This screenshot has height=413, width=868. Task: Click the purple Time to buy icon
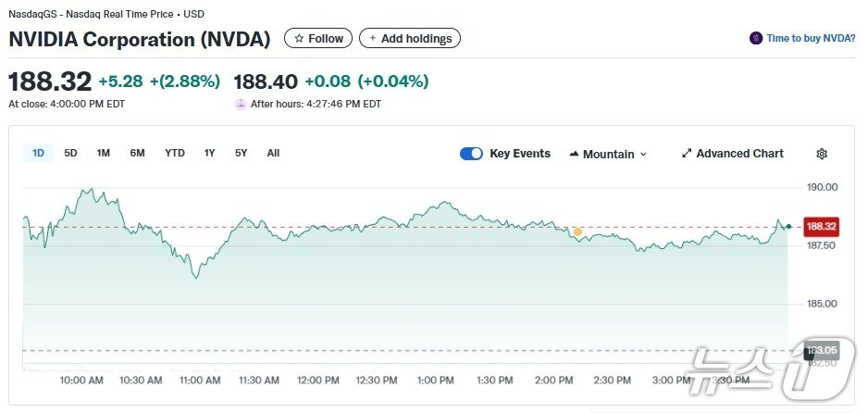756,38
